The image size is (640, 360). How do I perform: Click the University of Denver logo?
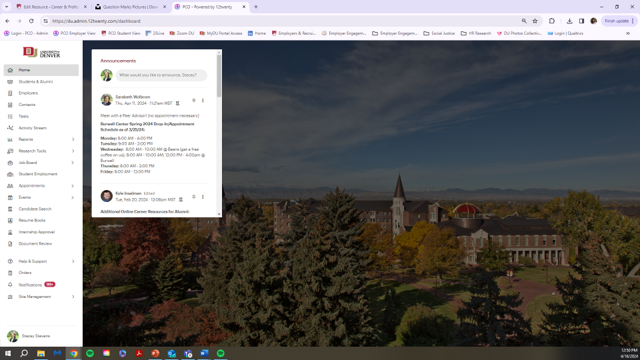click(x=41, y=52)
